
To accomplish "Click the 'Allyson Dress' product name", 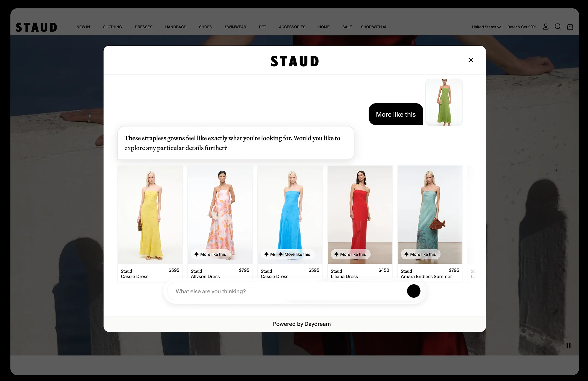I will pos(205,276).
